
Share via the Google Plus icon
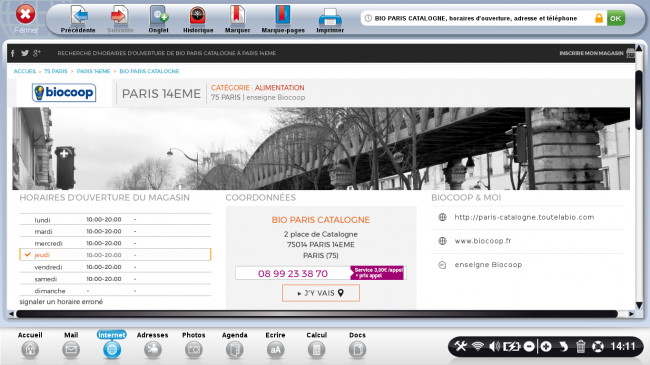[x=37, y=53]
